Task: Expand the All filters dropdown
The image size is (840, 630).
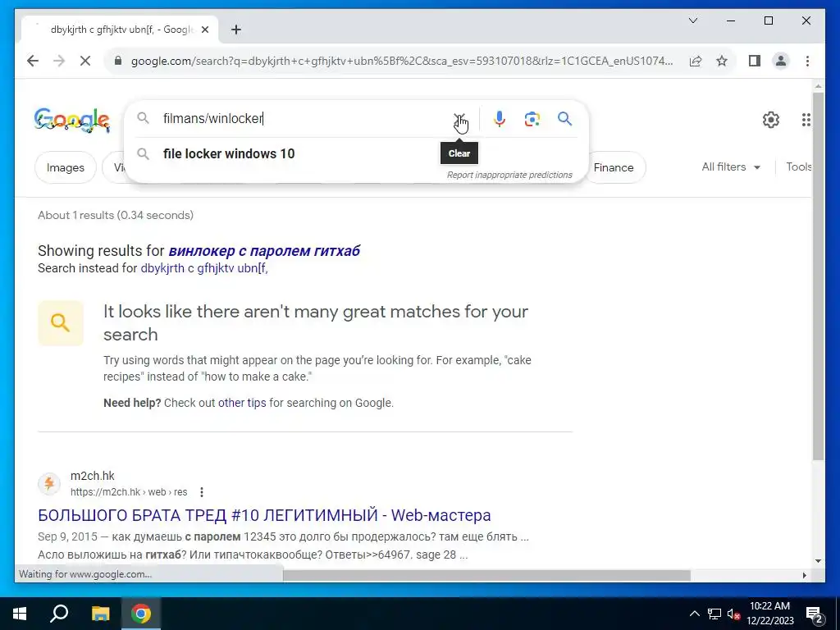Action: tap(731, 167)
